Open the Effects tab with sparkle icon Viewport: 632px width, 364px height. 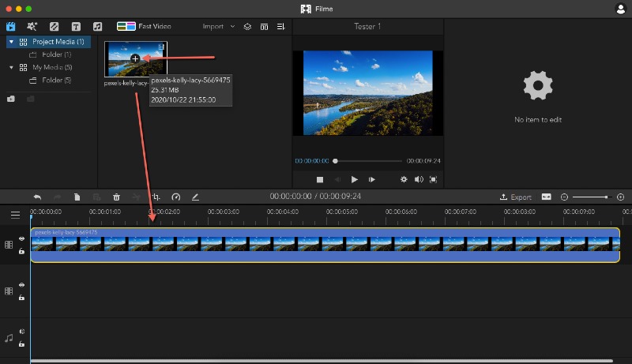click(x=32, y=27)
